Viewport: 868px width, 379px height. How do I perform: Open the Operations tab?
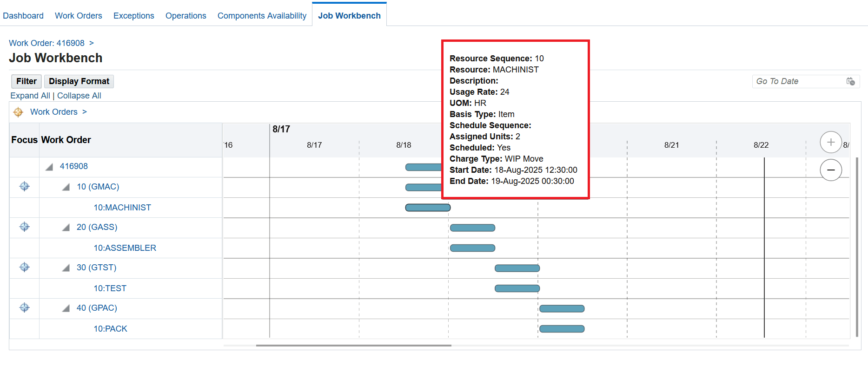186,16
